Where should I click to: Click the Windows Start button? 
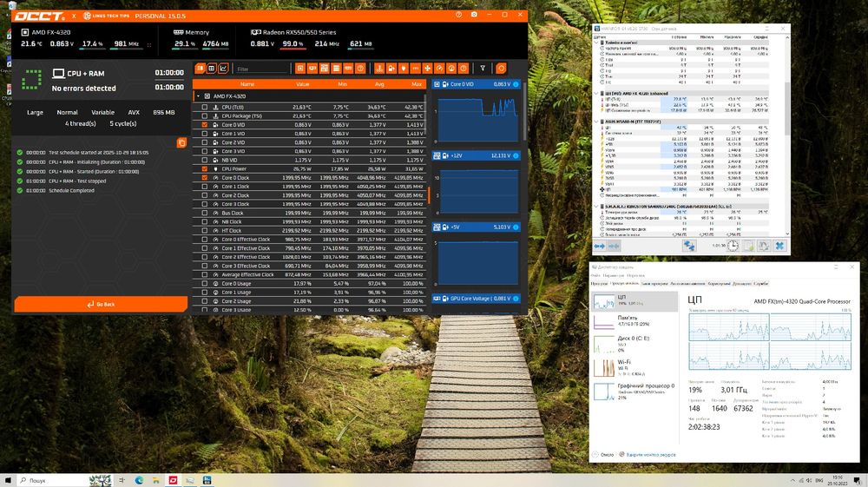click(8, 480)
